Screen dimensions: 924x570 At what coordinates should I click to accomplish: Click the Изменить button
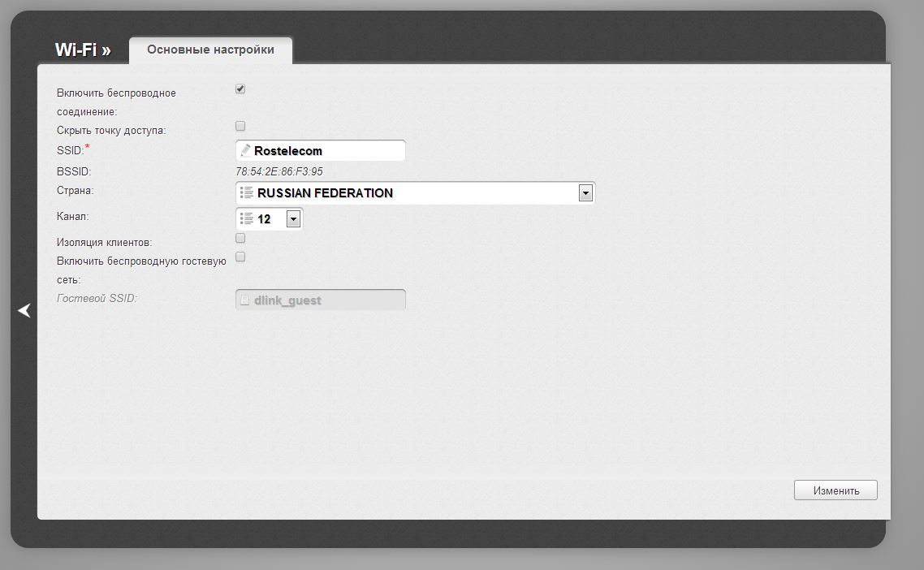coord(835,490)
